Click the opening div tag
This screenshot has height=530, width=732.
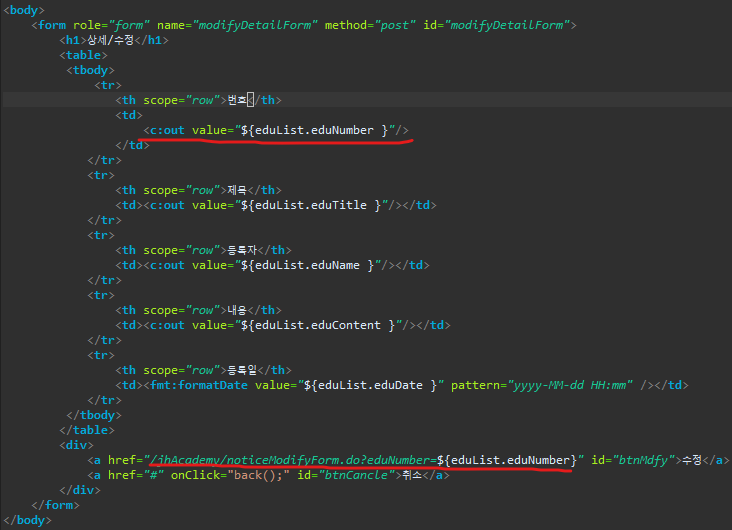(77, 445)
